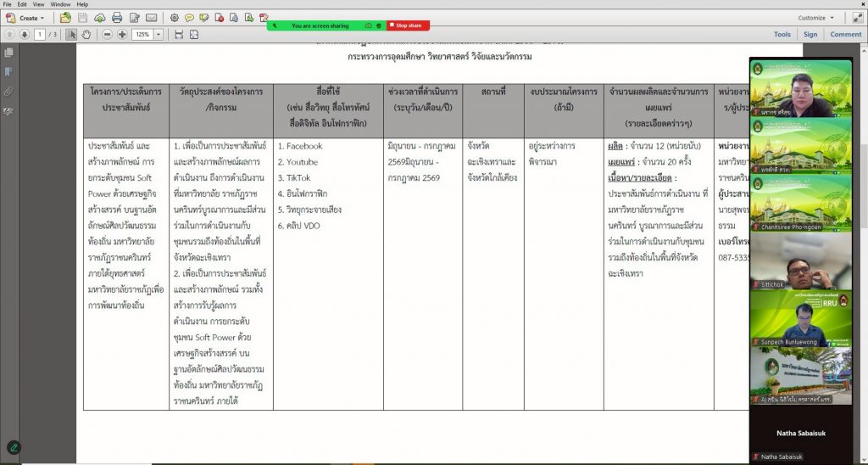Open the Comment pane
Image resolution: width=868 pixels, height=465 pixels.
[x=845, y=34]
